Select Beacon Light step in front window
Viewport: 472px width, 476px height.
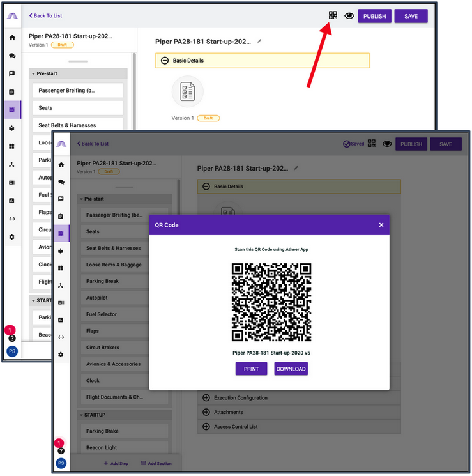(125, 447)
